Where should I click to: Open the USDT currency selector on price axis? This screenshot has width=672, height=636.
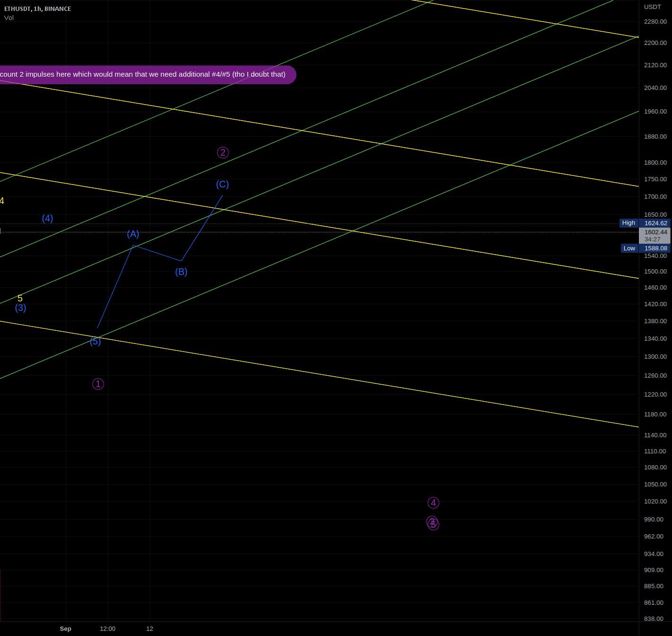(653, 7)
